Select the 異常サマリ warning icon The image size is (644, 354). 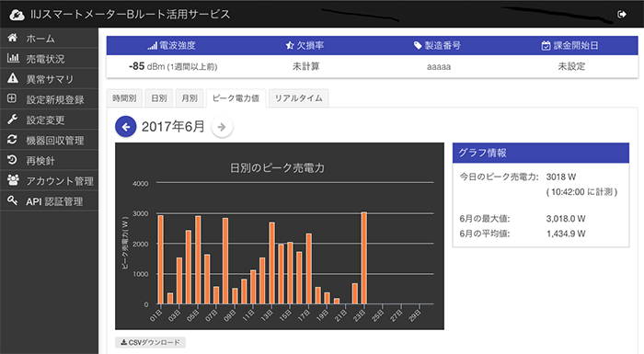tap(13, 78)
